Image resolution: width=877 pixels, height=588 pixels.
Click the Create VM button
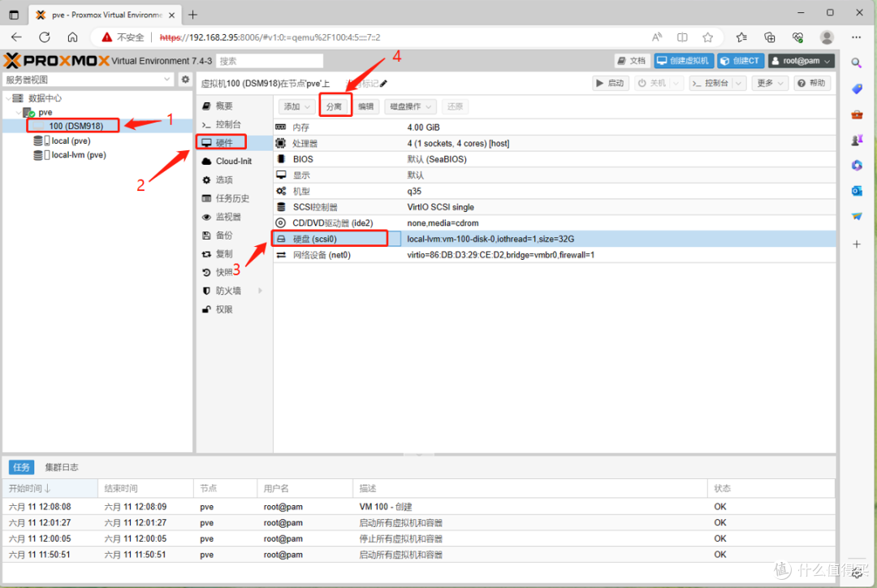(x=684, y=60)
